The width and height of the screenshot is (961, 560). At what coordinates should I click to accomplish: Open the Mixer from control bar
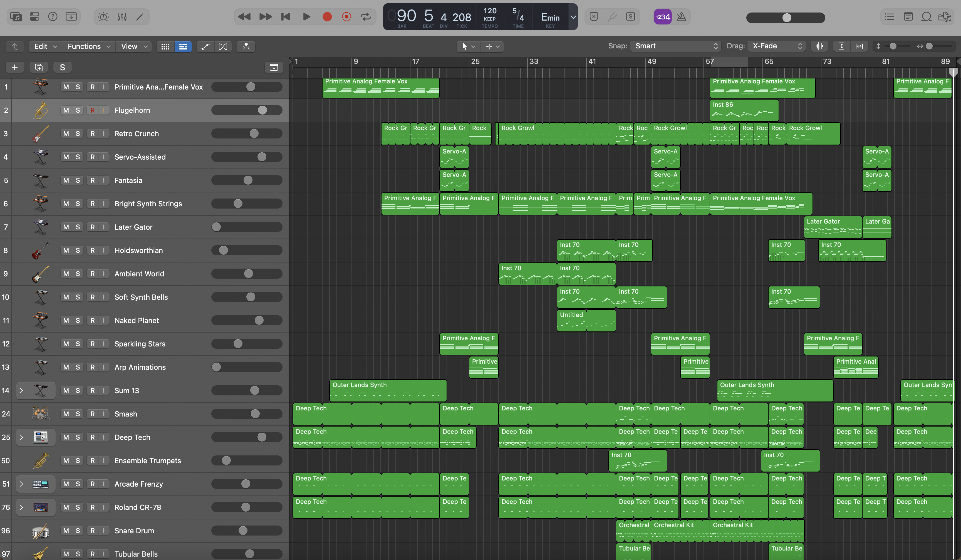[122, 17]
